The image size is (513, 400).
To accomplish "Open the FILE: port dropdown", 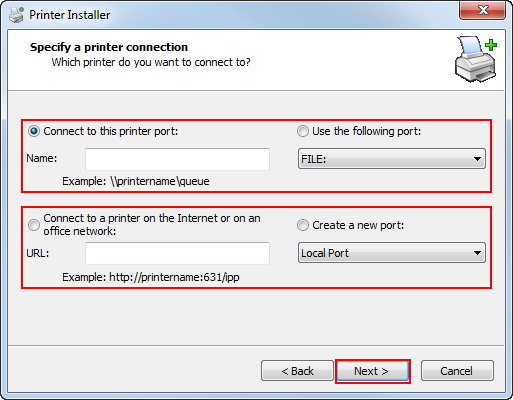I will 392,159.
